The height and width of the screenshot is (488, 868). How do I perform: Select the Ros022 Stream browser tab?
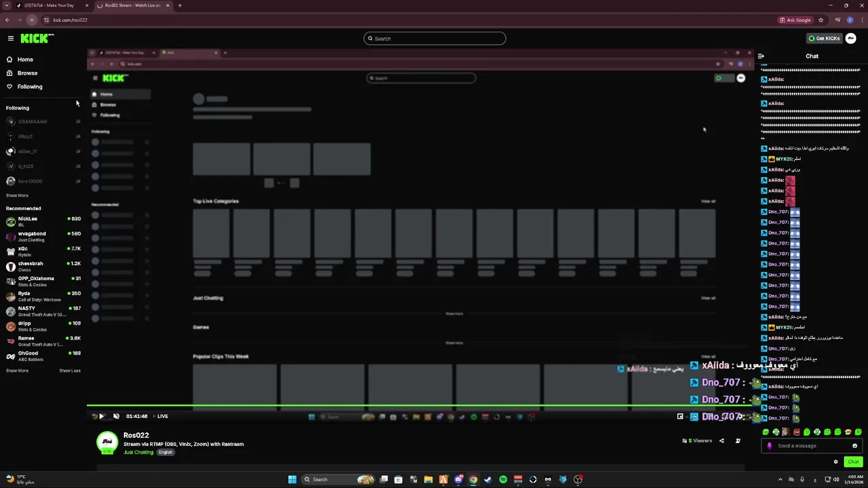[x=132, y=5]
